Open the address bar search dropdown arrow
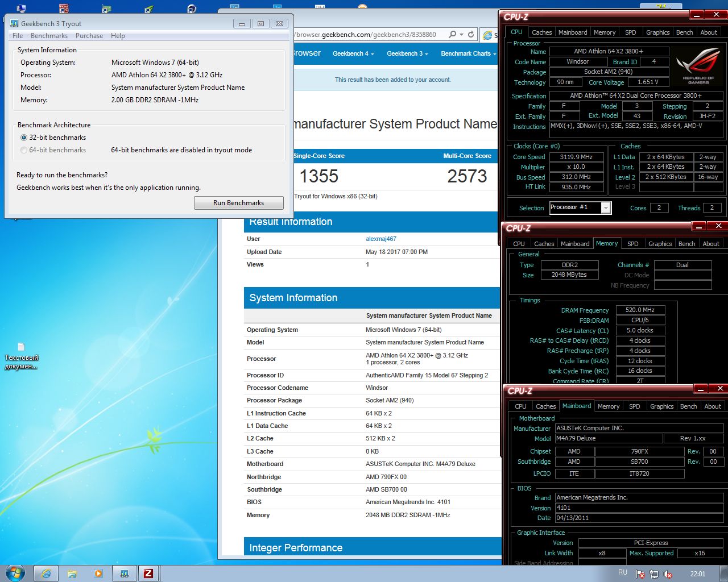 (461, 35)
